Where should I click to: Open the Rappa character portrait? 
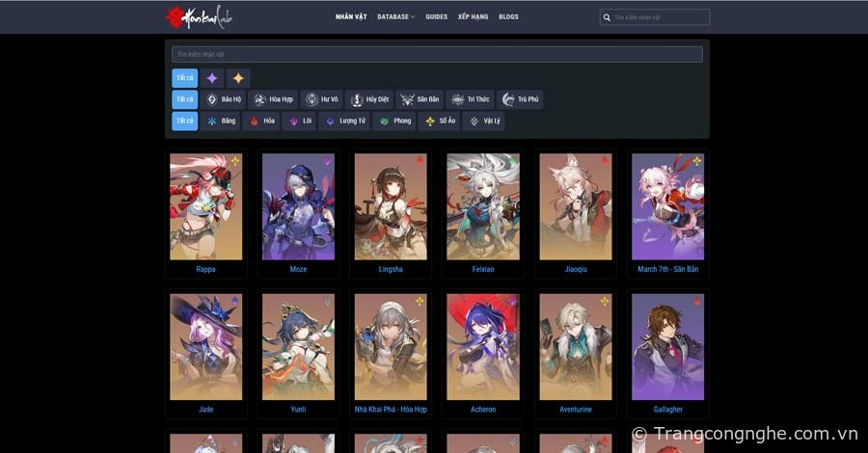pyautogui.click(x=206, y=206)
